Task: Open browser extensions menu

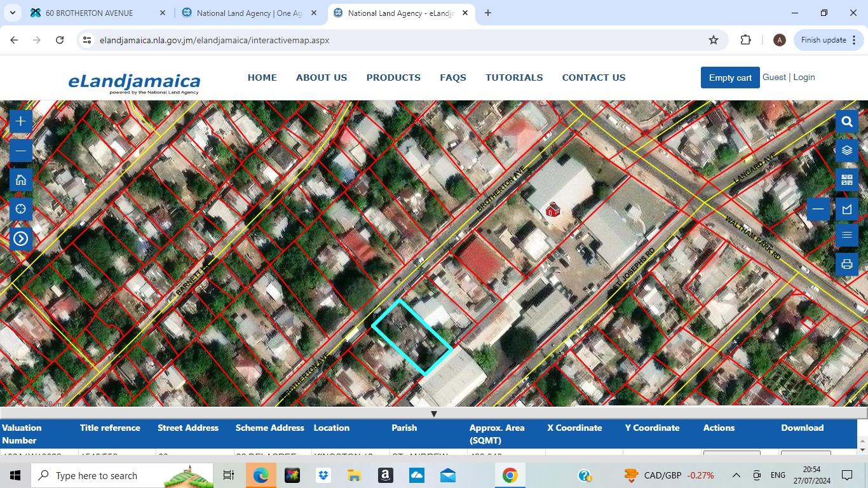Action: tap(746, 40)
